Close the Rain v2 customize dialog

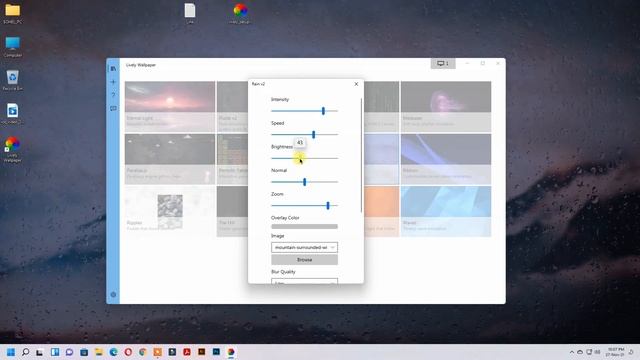tap(356, 84)
